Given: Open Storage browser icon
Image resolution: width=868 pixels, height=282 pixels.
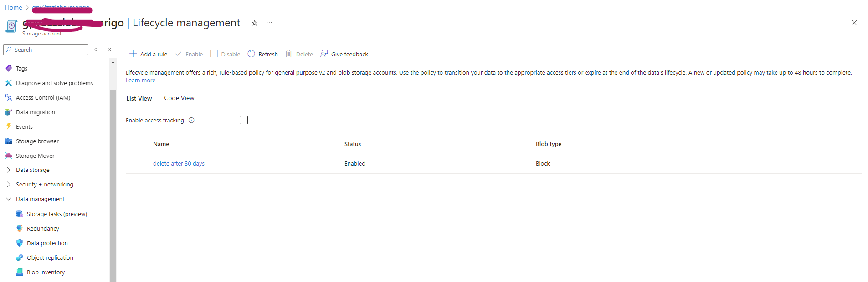Looking at the screenshot, I should (9, 141).
